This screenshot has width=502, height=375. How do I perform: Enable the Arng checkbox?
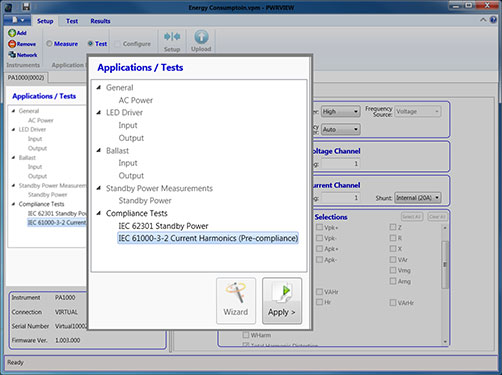tap(393, 281)
